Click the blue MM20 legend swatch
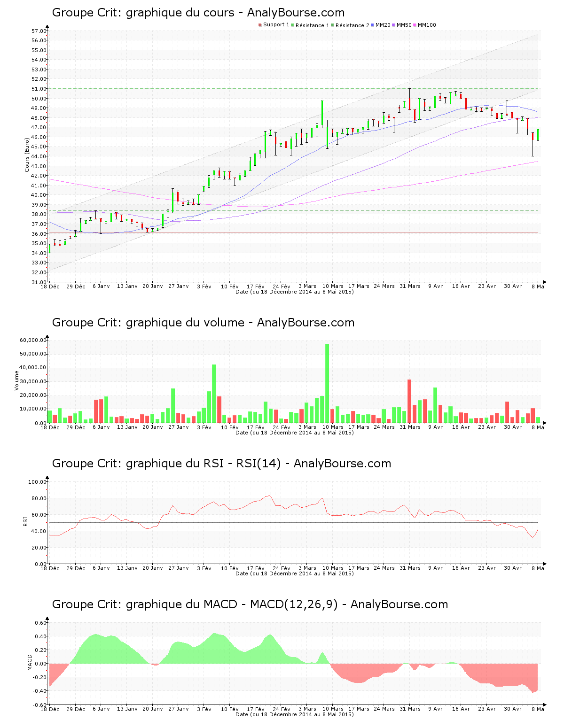Image resolution: width=564 pixels, height=728 pixels. click(x=372, y=25)
